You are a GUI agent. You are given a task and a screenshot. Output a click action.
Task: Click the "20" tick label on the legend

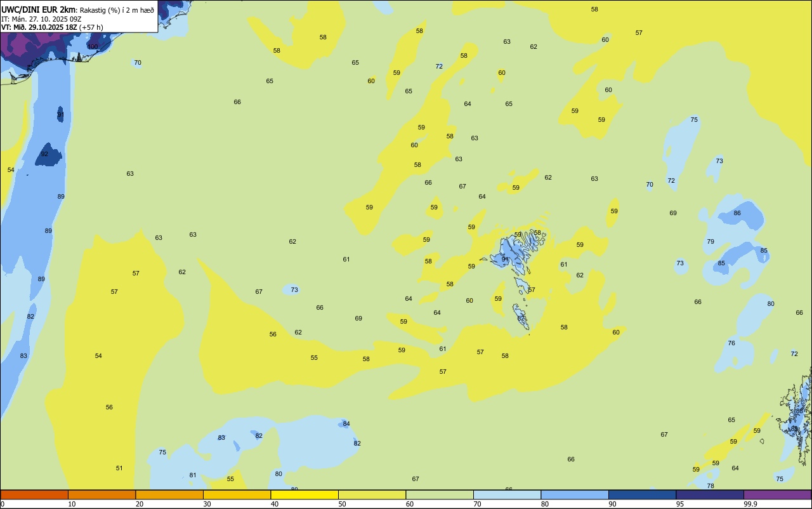pyautogui.click(x=140, y=504)
